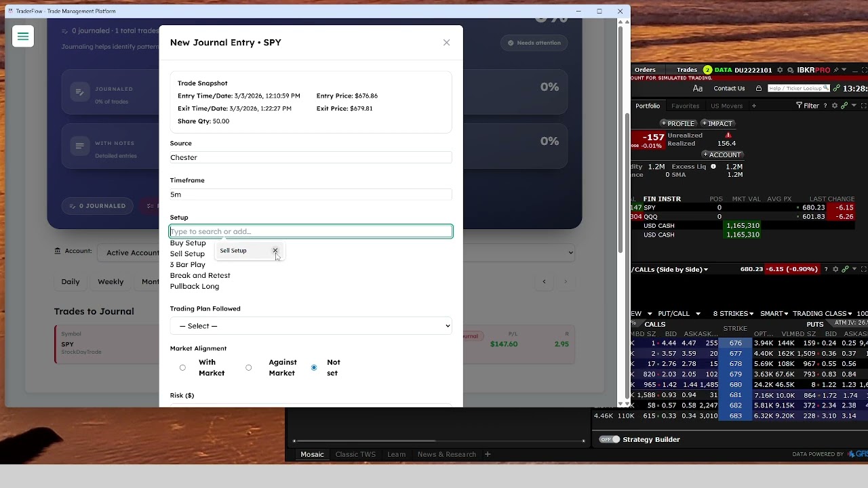This screenshot has width=868, height=488.
Task: Close the New Journal Entry dialog
Action: tap(446, 43)
